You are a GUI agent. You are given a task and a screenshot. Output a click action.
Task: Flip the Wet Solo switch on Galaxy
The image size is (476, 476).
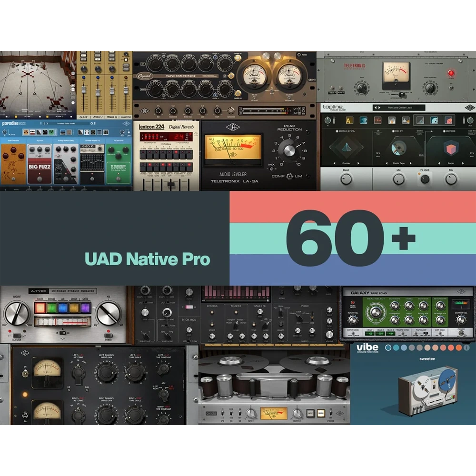coord(439,334)
